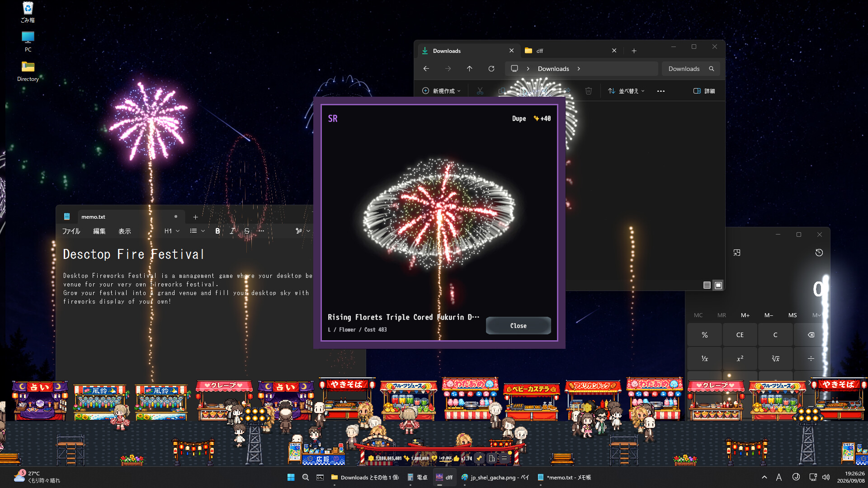Click Downloads in the Explorer address bar
This screenshot has width=868, height=488.
click(x=553, y=69)
